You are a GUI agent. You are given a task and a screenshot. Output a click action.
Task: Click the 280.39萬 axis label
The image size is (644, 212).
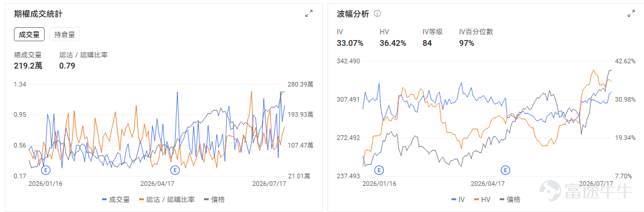[x=301, y=84]
